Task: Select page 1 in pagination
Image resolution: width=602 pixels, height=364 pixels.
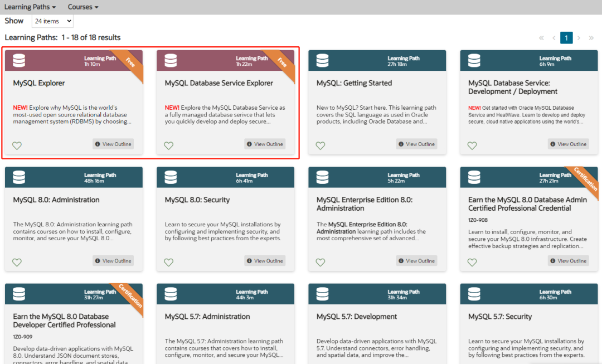Action: (566, 38)
